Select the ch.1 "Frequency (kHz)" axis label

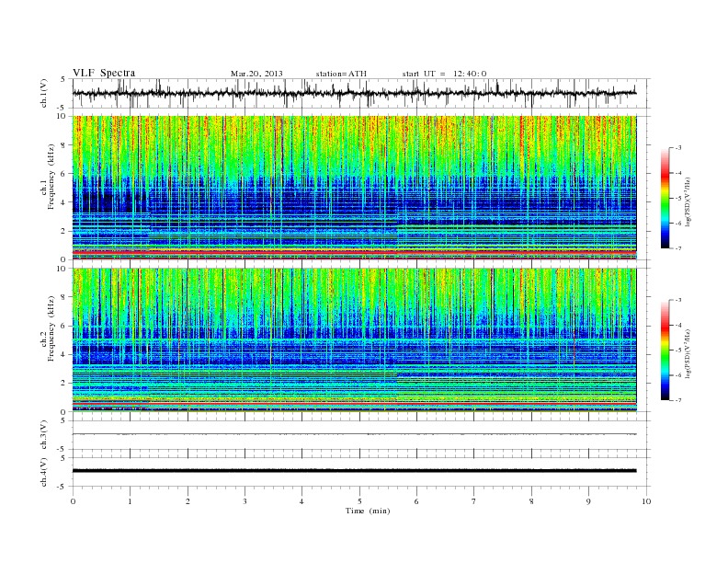click(x=51, y=177)
